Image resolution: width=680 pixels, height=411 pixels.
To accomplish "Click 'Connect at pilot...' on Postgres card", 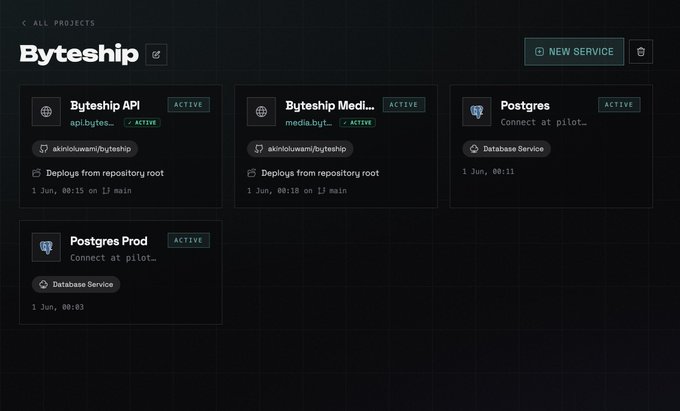I will 543,122.
